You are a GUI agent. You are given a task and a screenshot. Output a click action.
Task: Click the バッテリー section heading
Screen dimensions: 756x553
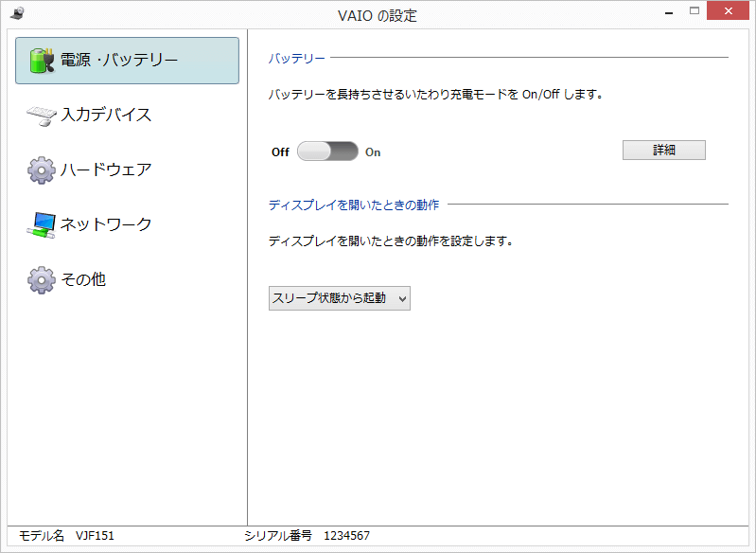click(296, 59)
